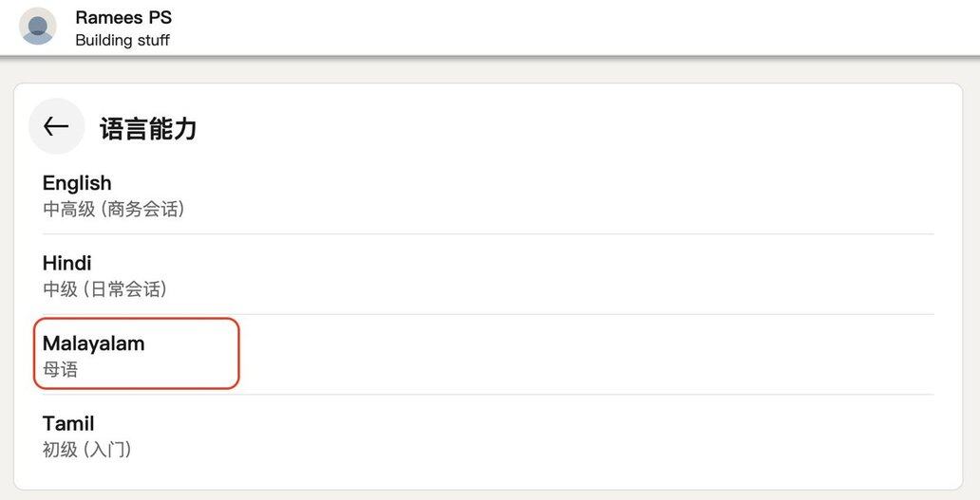Click the 中高级 (商务会话) proficiency label

(x=114, y=209)
